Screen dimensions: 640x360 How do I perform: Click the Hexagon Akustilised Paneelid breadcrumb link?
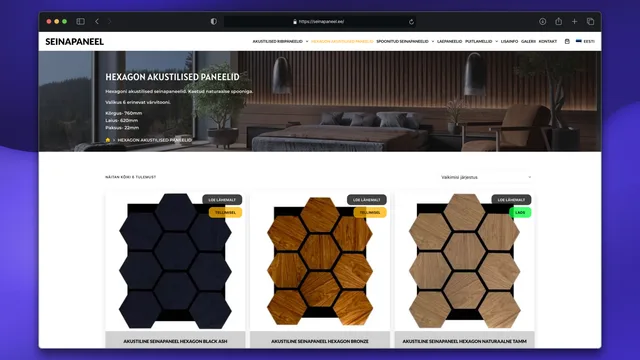(155, 140)
